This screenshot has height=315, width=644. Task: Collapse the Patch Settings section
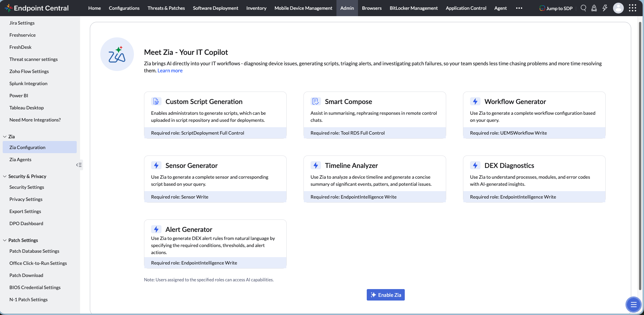5,240
